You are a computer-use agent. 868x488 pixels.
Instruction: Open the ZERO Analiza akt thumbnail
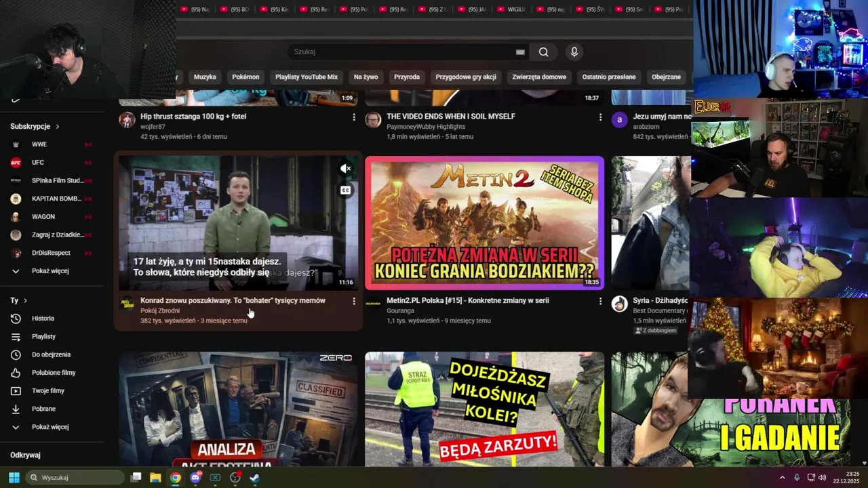pos(238,409)
